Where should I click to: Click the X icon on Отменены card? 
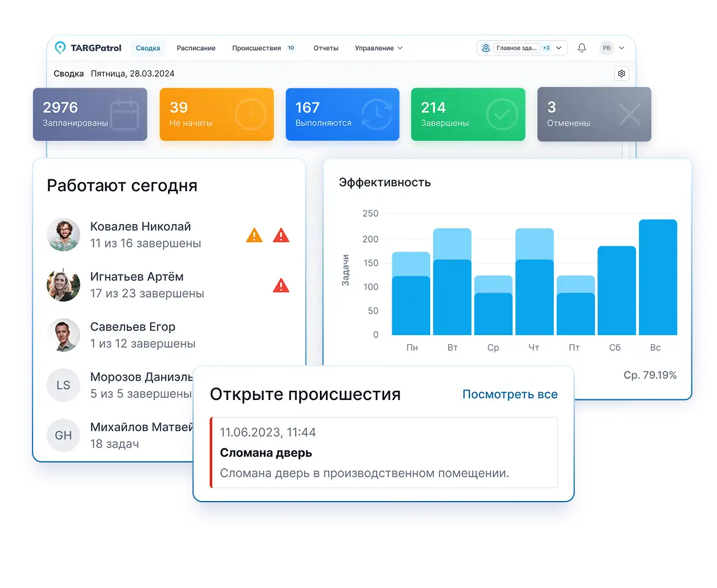[629, 114]
